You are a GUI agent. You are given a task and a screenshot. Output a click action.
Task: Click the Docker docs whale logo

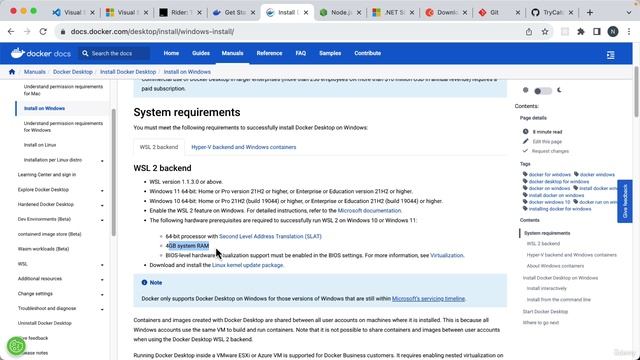[x=40, y=53]
